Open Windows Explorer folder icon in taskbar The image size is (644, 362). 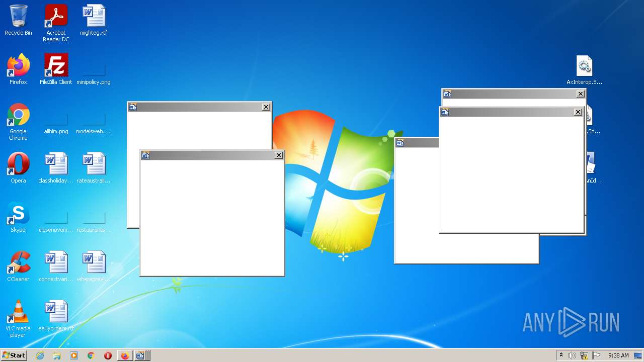point(57,355)
